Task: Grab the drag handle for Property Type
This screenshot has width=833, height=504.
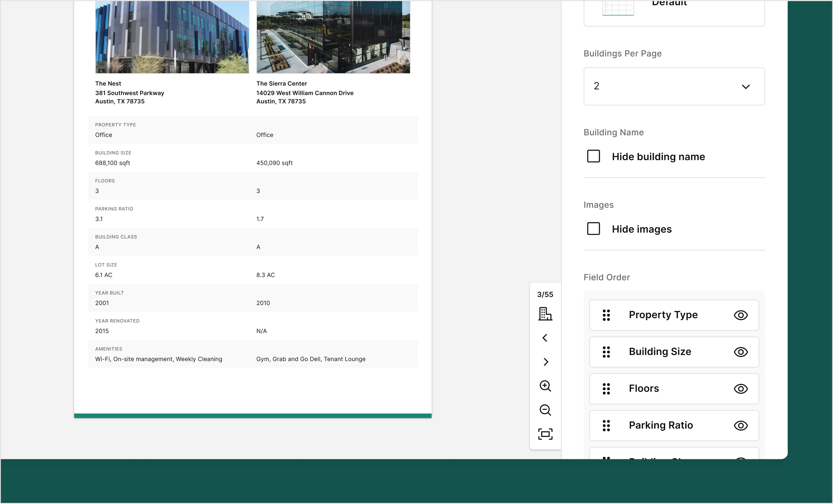Action: click(606, 315)
